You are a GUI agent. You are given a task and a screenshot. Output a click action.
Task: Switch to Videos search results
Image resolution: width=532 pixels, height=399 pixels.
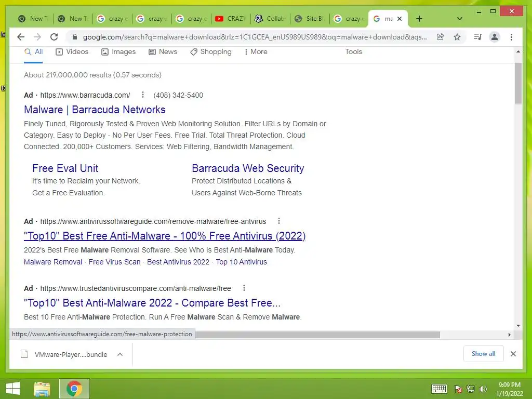point(72,52)
